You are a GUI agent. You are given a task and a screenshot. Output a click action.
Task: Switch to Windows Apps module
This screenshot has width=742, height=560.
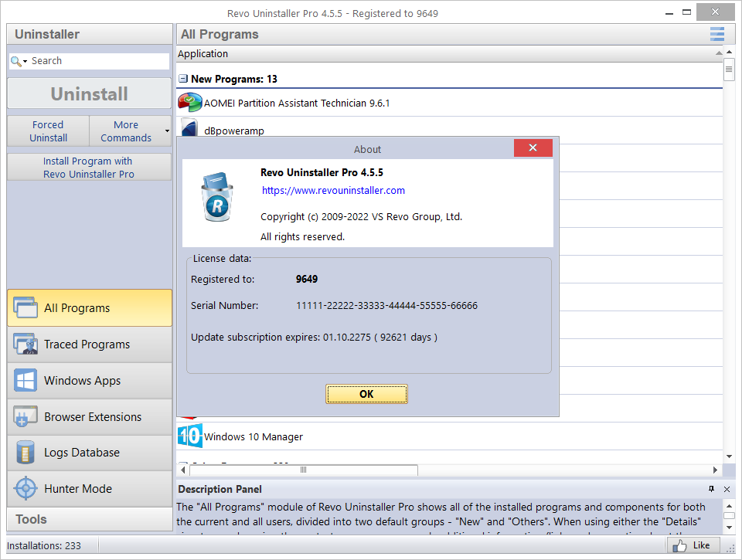pos(90,381)
